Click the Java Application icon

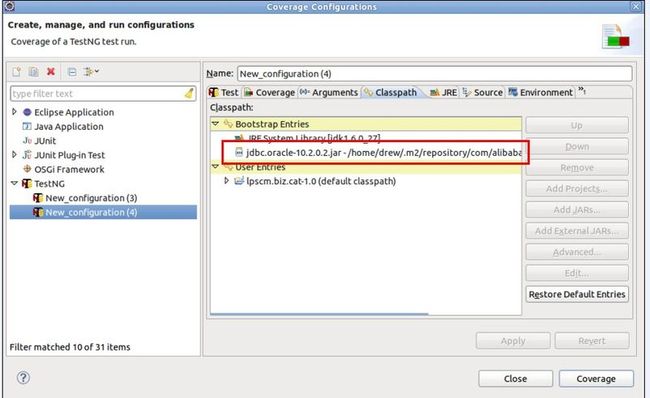[27, 126]
